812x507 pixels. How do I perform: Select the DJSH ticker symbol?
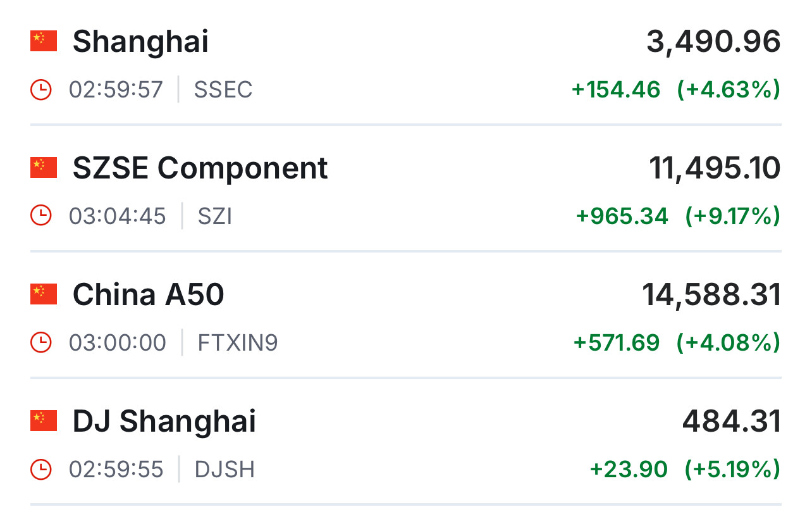click(225, 470)
